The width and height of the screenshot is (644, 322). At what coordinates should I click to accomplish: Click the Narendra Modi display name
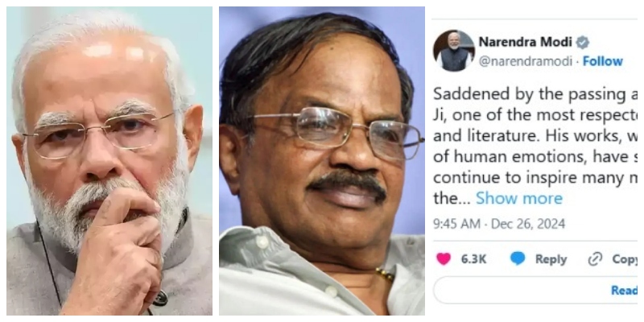pos(526,42)
